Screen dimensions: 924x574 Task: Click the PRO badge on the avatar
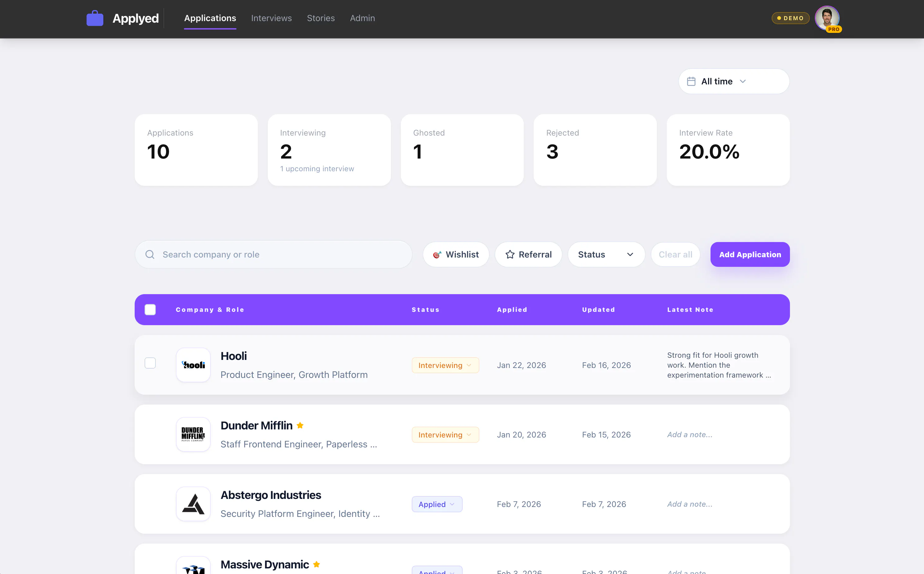coord(834,29)
